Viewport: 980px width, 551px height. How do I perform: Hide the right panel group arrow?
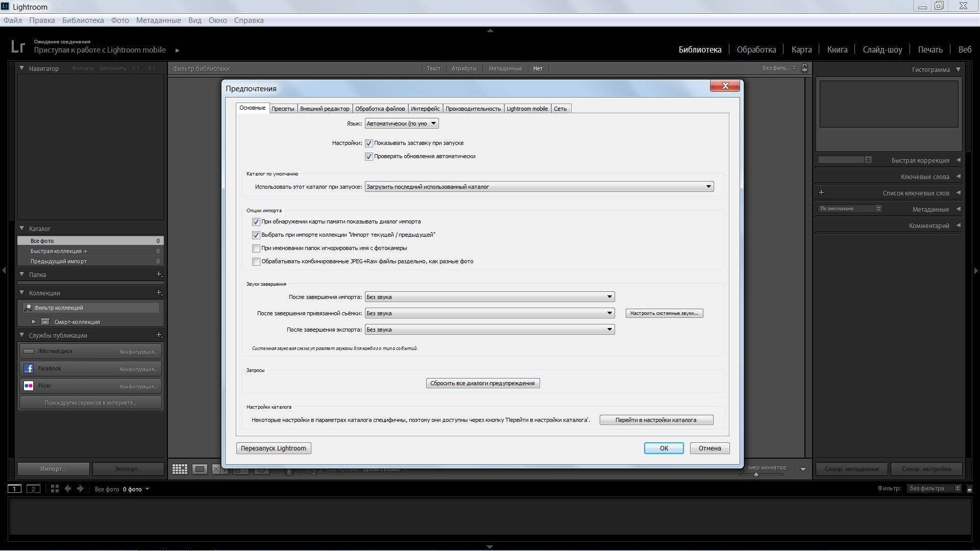pos(976,270)
